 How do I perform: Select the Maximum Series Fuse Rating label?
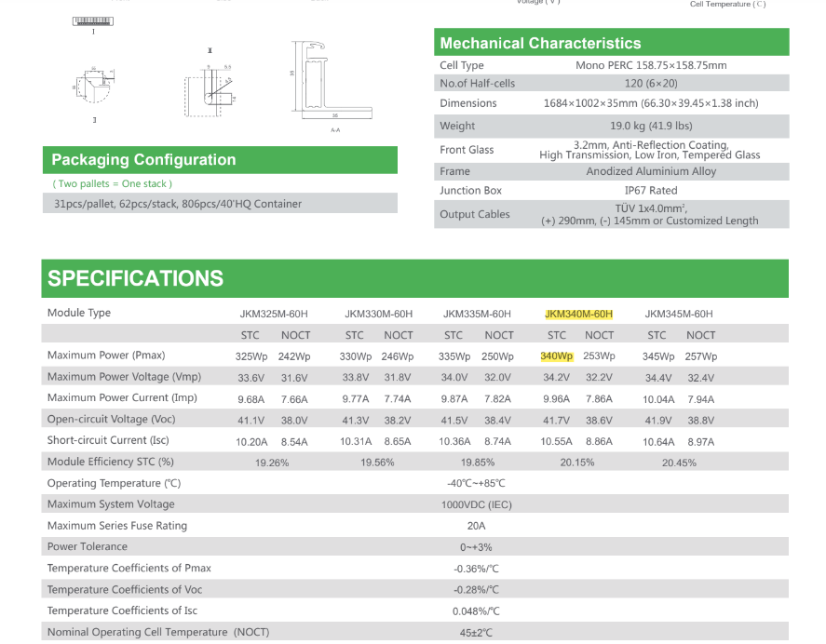click(x=117, y=526)
